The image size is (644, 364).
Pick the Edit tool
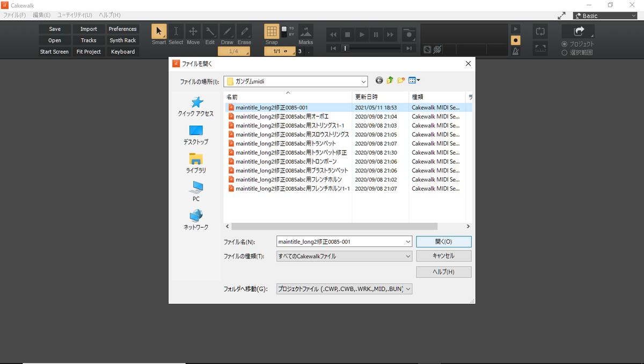[210, 31]
